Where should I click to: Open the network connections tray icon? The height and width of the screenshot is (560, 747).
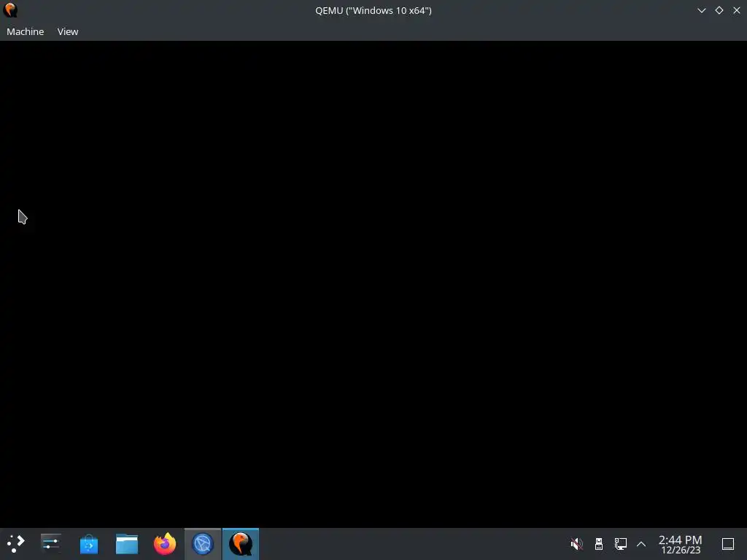point(620,543)
